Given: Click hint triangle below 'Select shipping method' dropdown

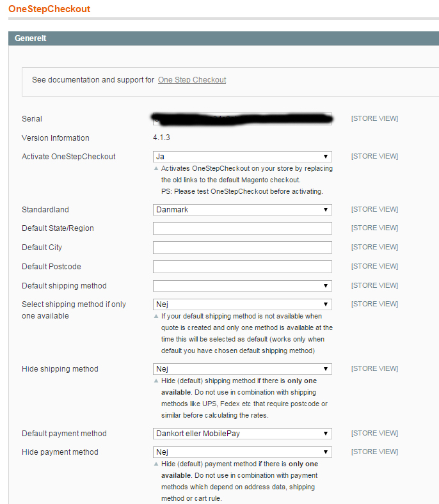Looking at the screenshot, I should click(x=156, y=317).
